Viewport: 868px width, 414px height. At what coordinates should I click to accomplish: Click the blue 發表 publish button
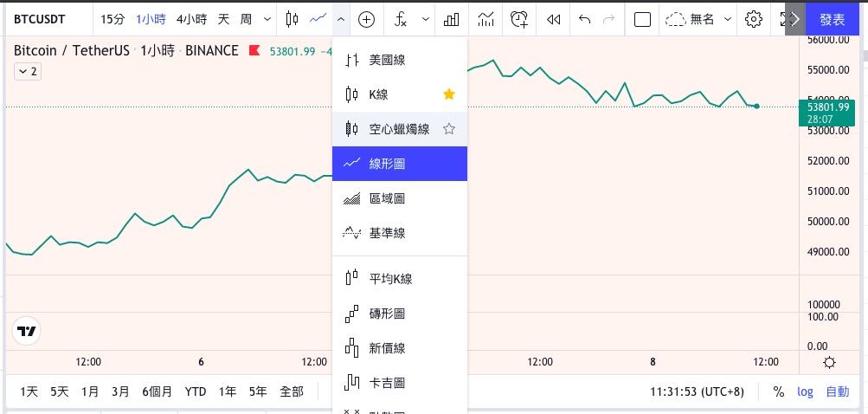point(832,19)
